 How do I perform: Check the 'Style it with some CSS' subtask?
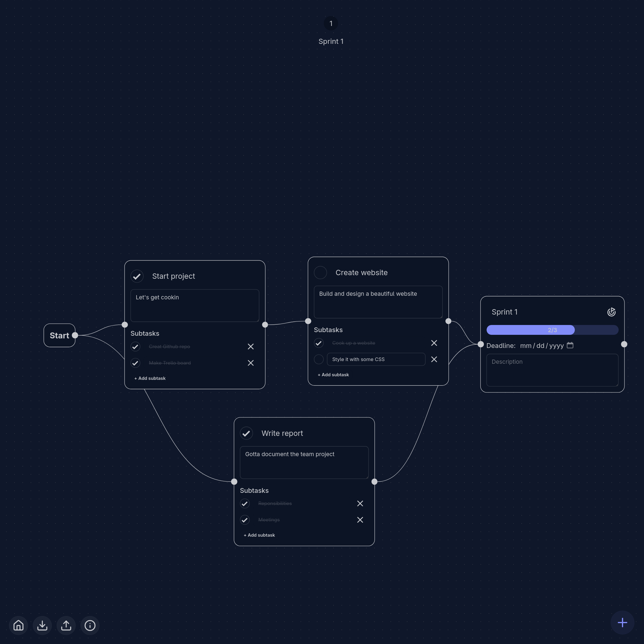tap(319, 359)
